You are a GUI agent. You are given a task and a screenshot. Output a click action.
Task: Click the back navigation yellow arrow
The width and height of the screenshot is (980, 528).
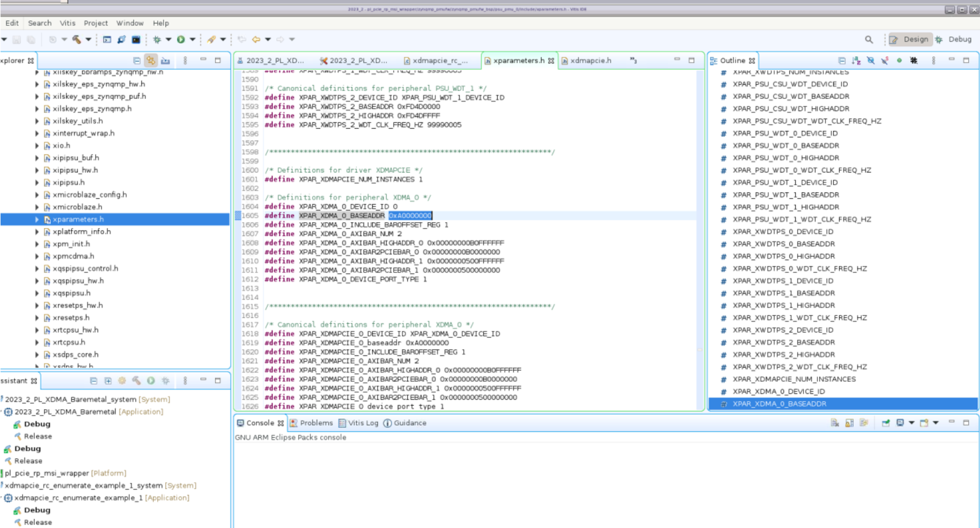click(x=256, y=39)
